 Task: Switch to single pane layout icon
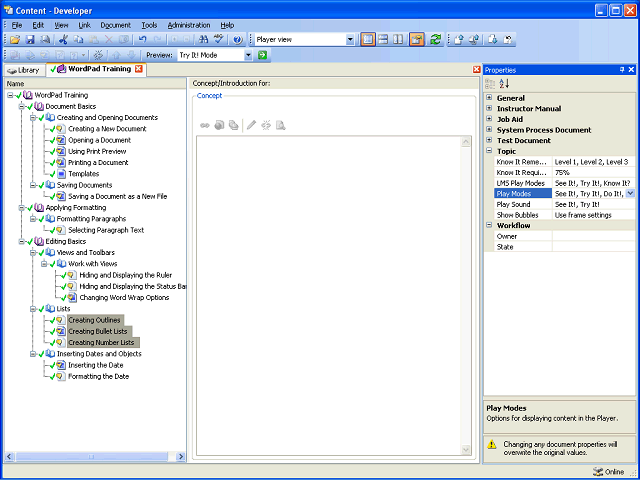pyautogui.click(x=368, y=40)
